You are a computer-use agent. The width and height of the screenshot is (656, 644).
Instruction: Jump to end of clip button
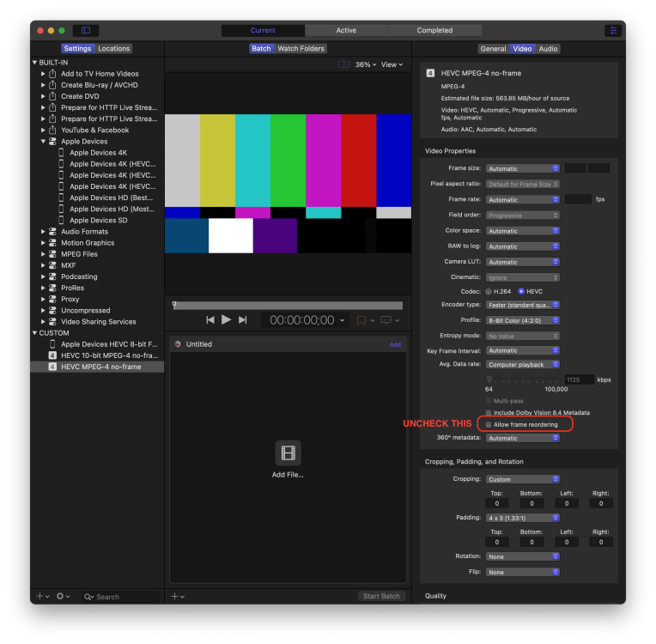[242, 320]
